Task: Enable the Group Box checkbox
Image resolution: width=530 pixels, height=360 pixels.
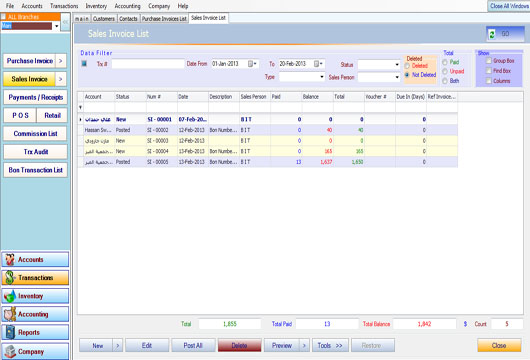Action: pyautogui.click(x=488, y=61)
